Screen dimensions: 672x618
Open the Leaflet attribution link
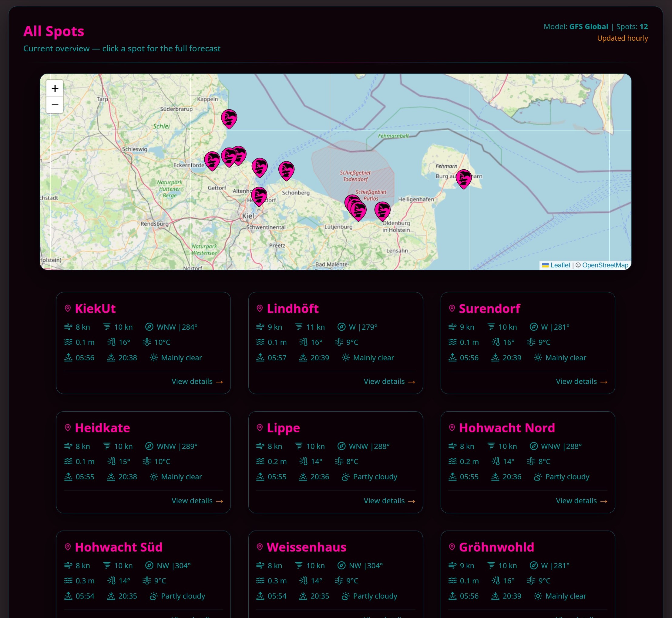[x=560, y=265]
